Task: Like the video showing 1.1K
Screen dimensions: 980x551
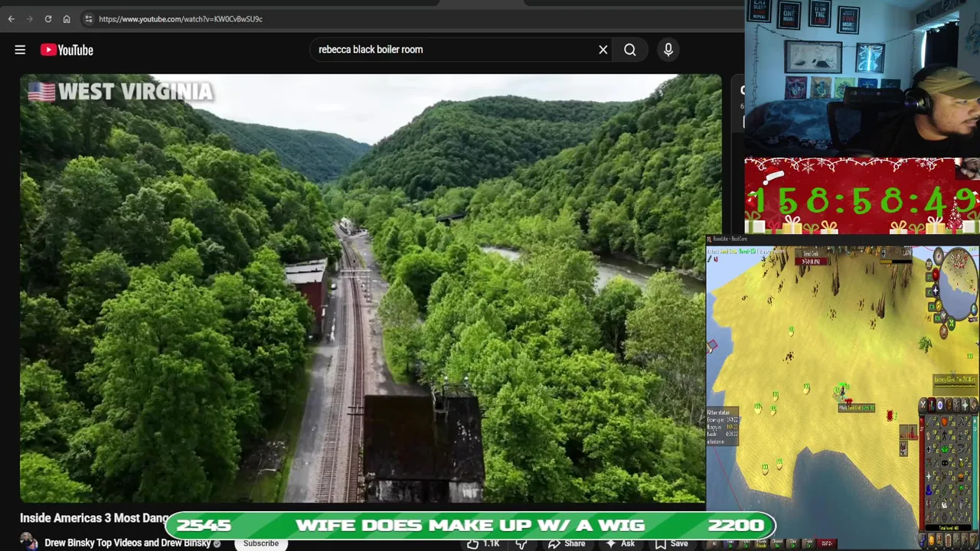Action: pos(483,543)
